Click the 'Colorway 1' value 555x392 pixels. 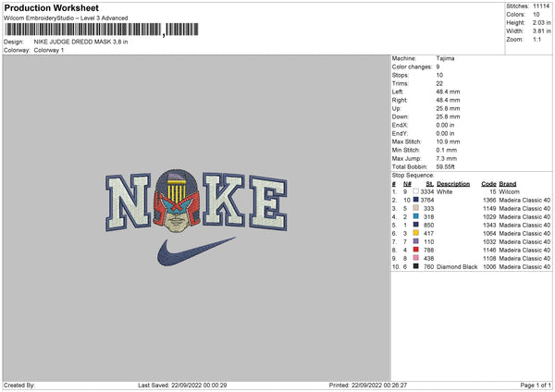coord(49,50)
